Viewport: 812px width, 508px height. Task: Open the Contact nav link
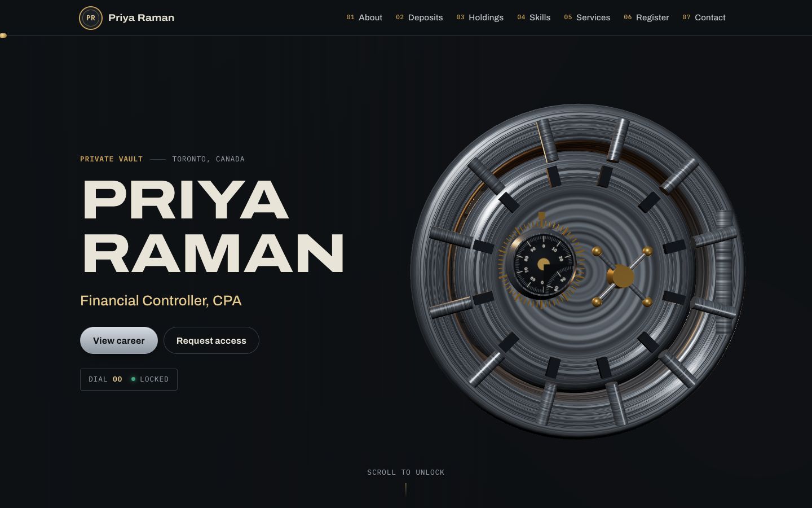coord(704,17)
